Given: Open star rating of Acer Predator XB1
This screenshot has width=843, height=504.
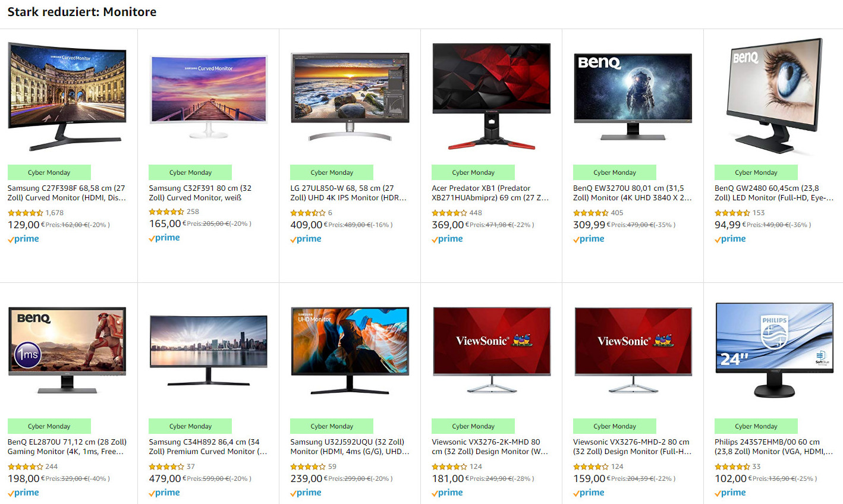Looking at the screenshot, I should click(x=449, y=213).
